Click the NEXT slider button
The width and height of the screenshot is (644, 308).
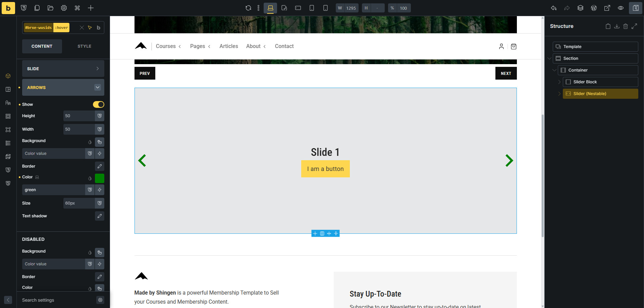[506, 73]
